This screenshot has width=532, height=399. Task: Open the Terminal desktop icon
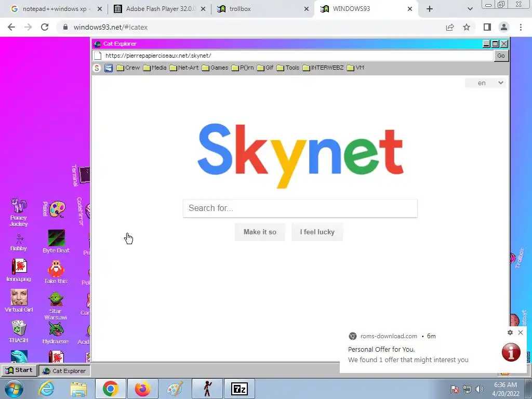coord(81,176)
